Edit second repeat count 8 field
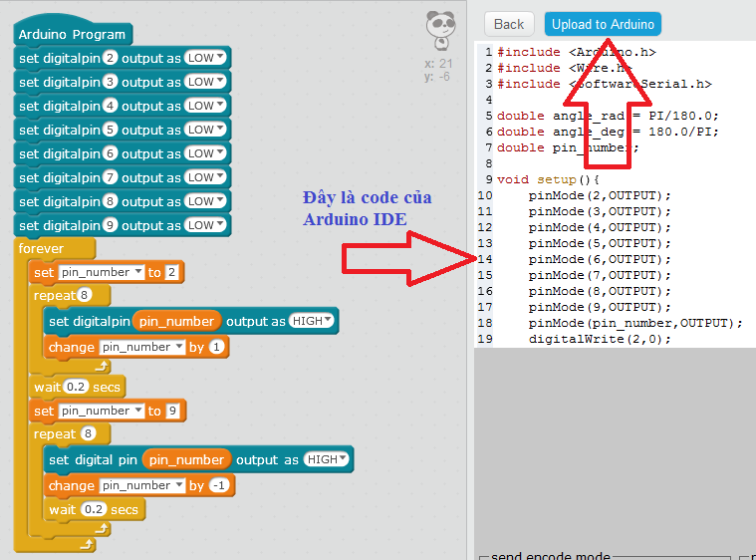Screen dimensions: 756x560 pyautogui.click(x=88, y=433)
